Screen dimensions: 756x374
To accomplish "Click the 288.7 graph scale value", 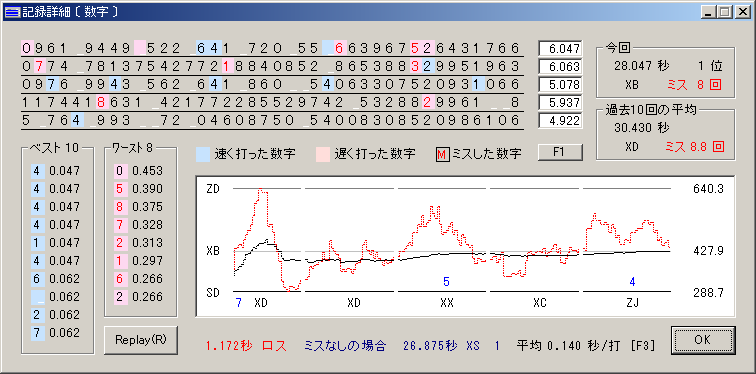I will 708,293.
